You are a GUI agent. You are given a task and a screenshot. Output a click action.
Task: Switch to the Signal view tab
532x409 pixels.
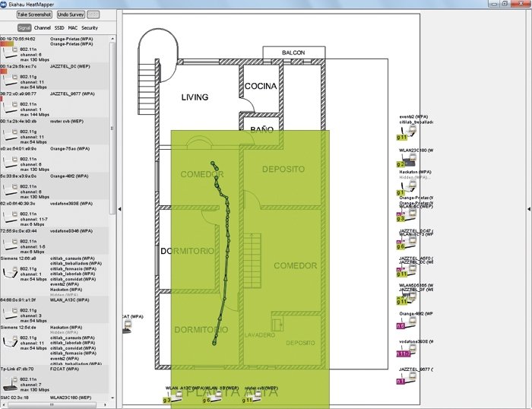click(24, 28)
